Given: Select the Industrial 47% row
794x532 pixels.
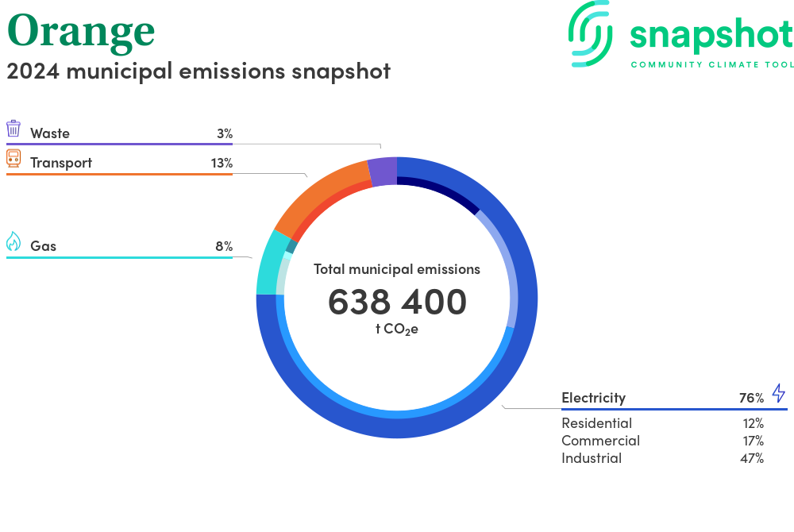Looking at the screenshot, I should [662, 458].
